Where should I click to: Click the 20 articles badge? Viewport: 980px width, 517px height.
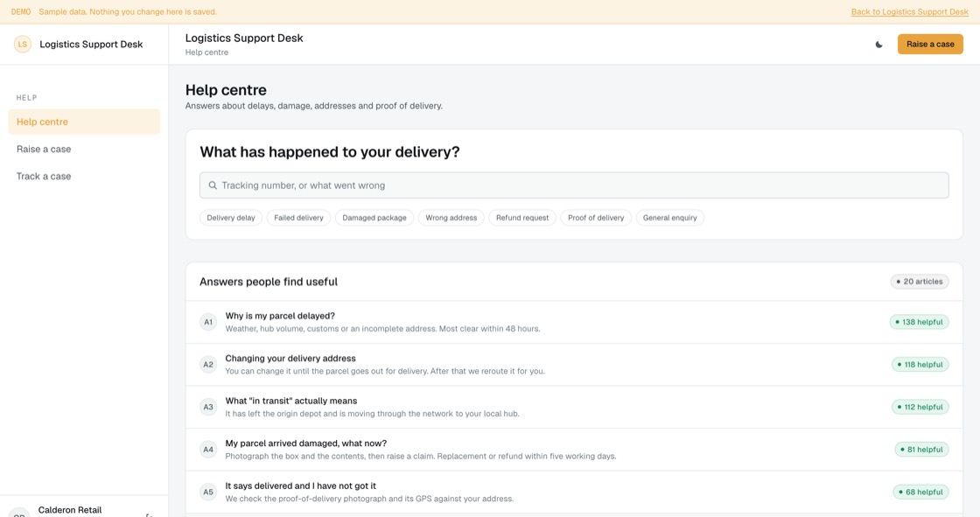coord(920,282)
